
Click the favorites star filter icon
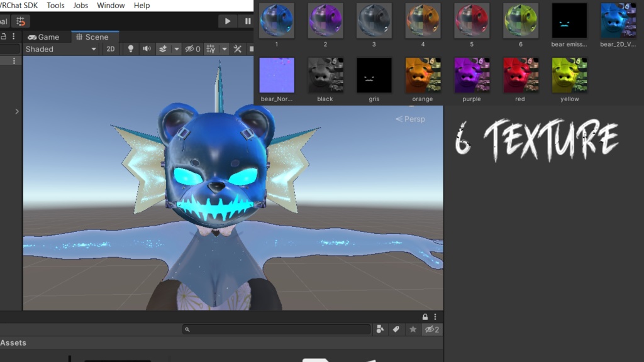click(413, 329)
